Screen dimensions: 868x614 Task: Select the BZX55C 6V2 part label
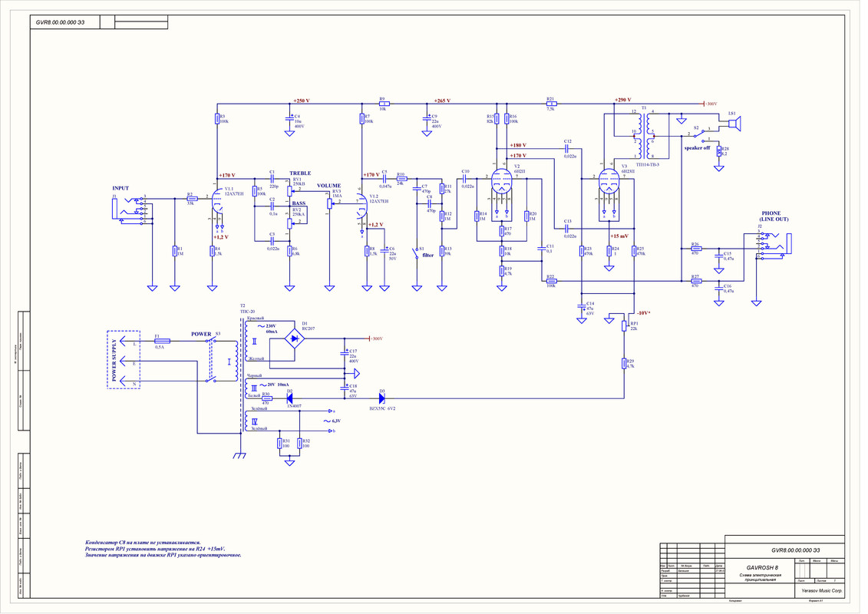coord(382,408)
